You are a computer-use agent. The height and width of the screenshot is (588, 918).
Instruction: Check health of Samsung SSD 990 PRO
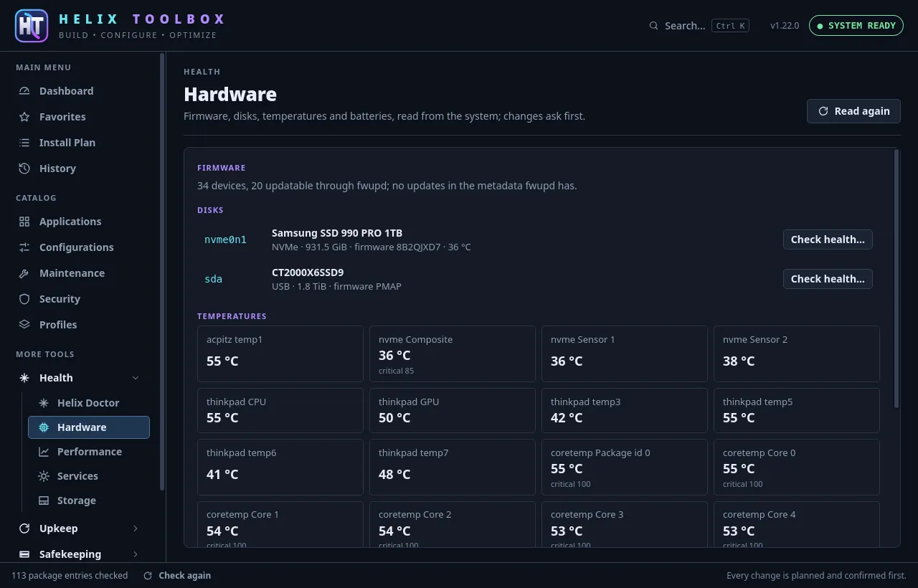coord(828,240)
